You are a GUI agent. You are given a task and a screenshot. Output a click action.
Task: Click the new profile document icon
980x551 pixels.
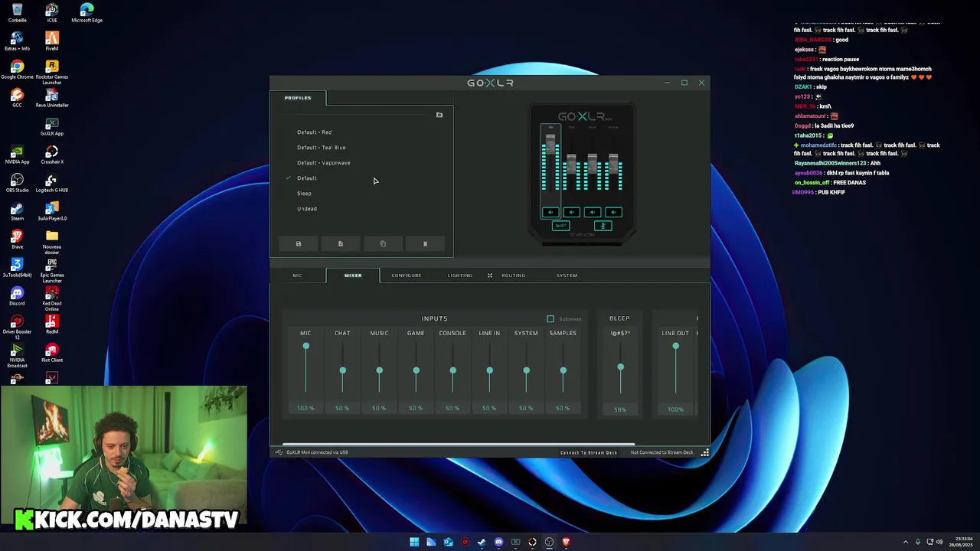tap(341, 244)
